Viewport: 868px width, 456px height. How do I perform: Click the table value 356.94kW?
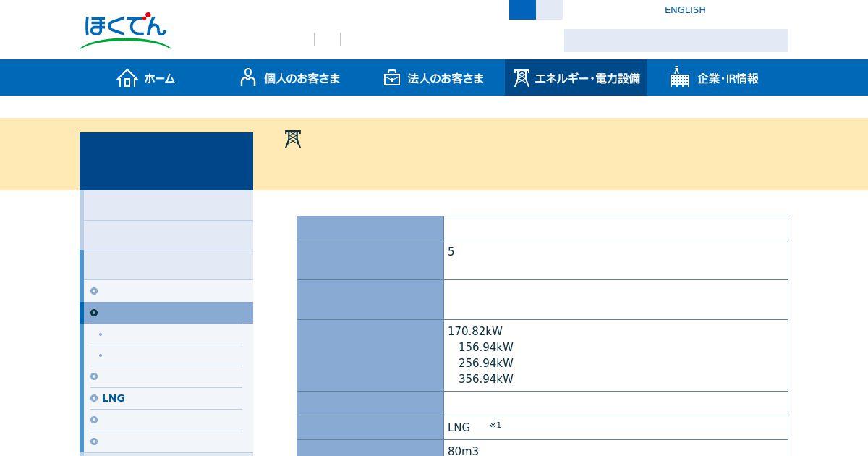tap(486, 379)
